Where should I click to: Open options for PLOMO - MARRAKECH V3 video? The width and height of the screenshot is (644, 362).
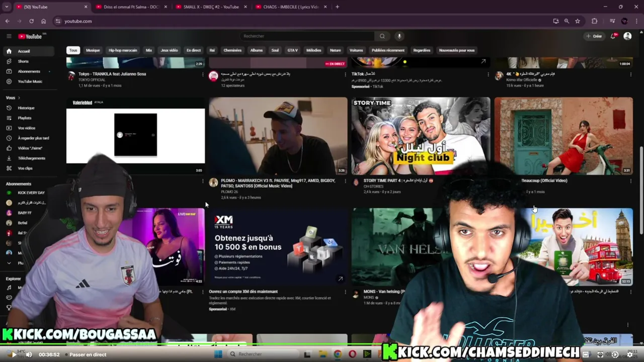(x=345, y=181)
